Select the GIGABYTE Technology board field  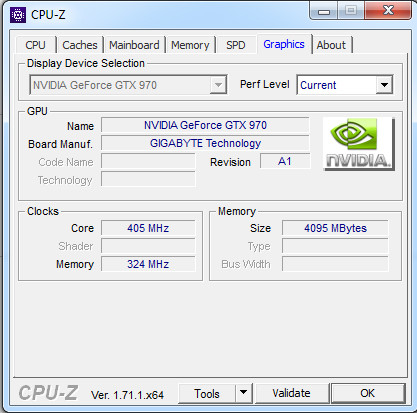(x=205, y=143)
